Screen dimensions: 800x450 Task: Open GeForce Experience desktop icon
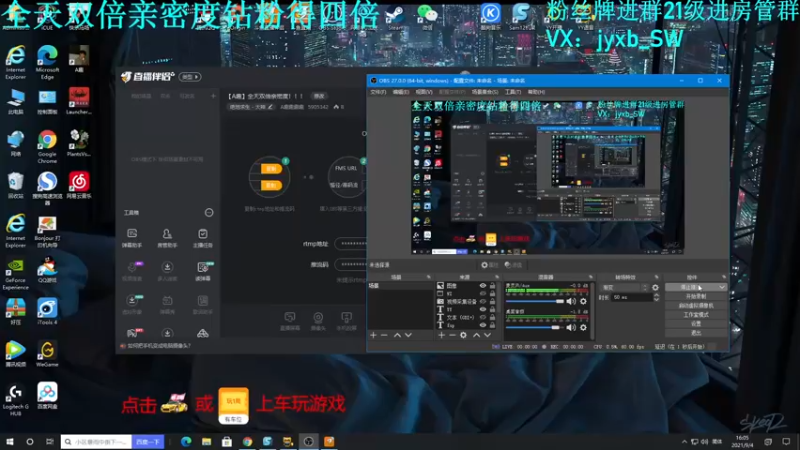(15, 274)
